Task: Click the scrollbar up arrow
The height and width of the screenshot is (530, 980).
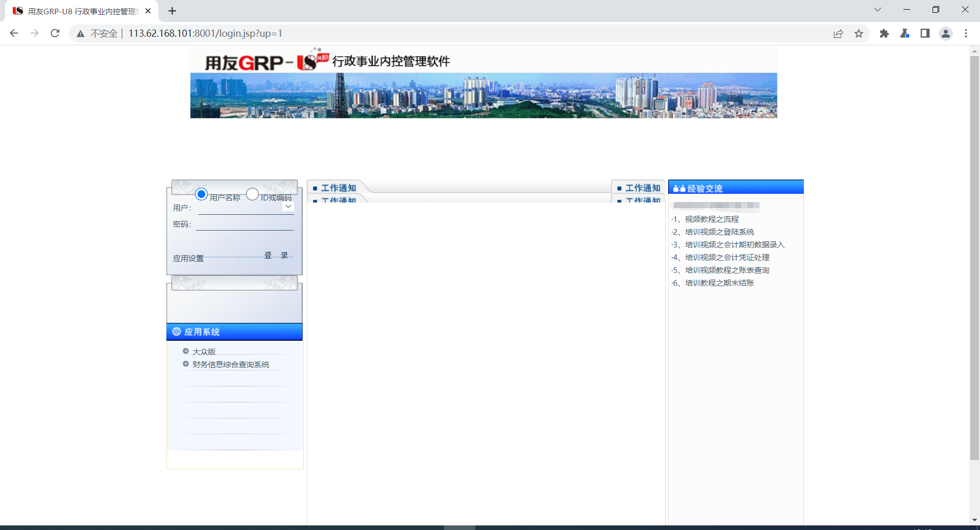Action: [974, 51]
